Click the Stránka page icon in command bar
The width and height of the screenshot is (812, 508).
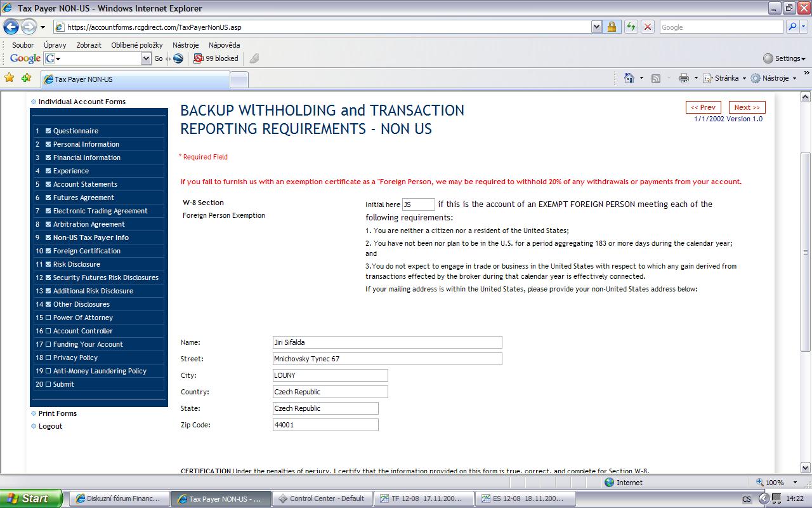tap(707, 78)
